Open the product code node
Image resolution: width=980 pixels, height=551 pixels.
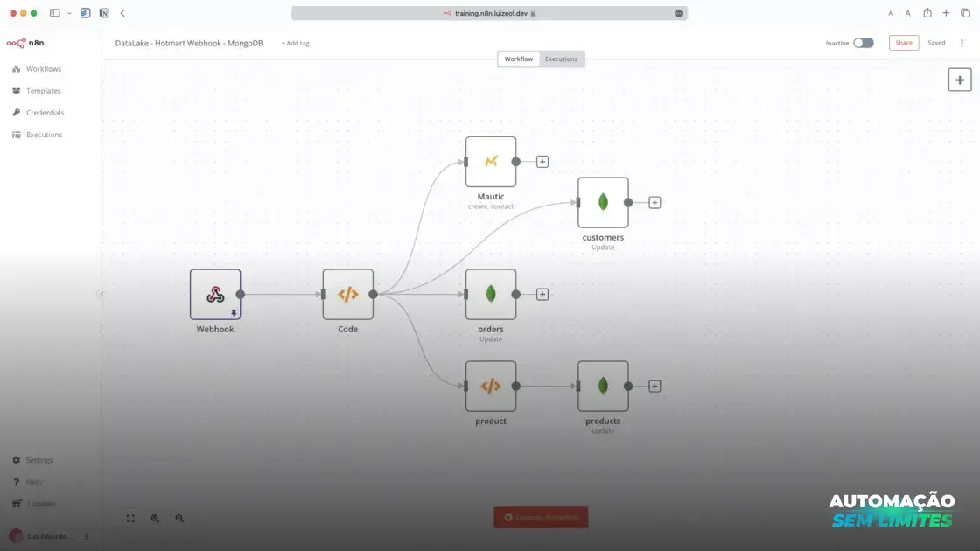[491, 386]
